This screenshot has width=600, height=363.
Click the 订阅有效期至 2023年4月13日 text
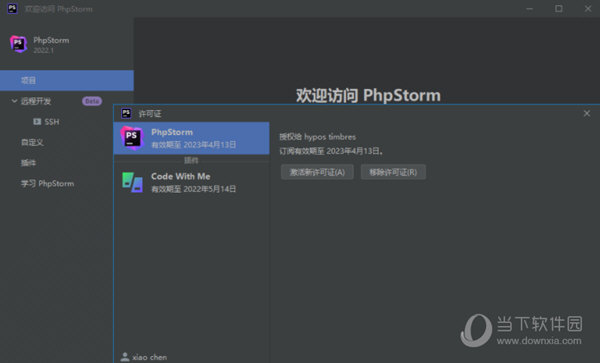point(331,151)
